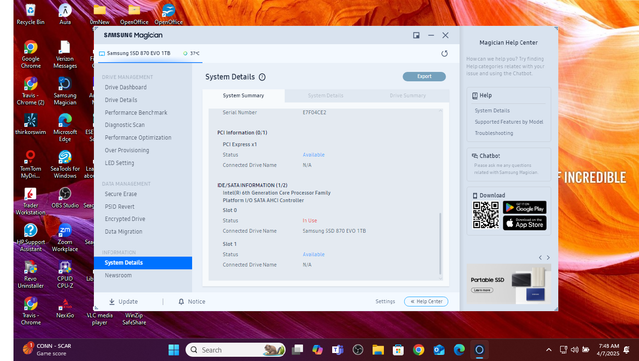
Task: Click Learn more on Portable SSD banner
Action: click(x=482, y=290)
